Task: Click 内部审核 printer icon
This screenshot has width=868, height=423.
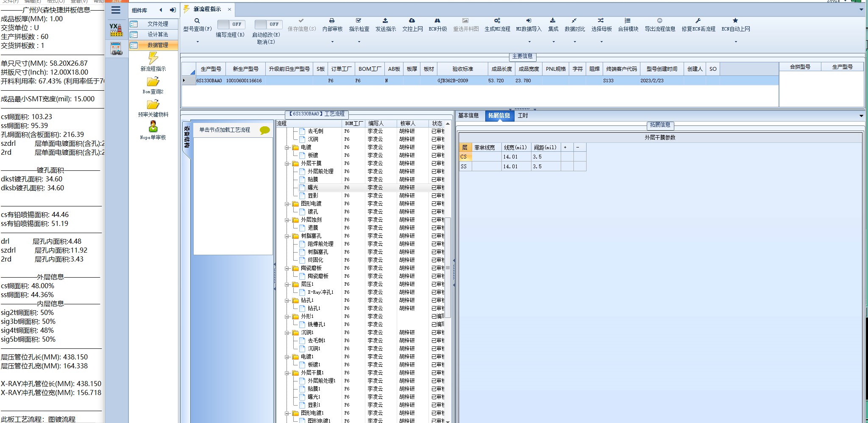Action: (x=332, y=20)
